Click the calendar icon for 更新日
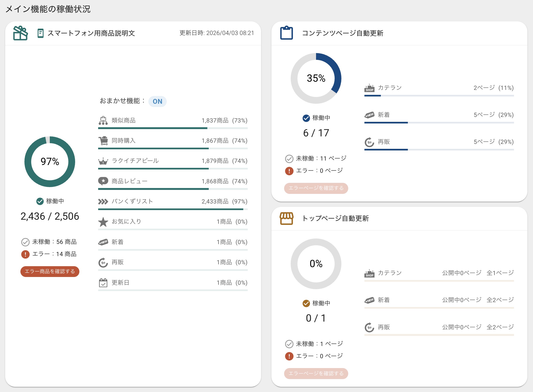This screenshot has width=533, height=392. 103,283
